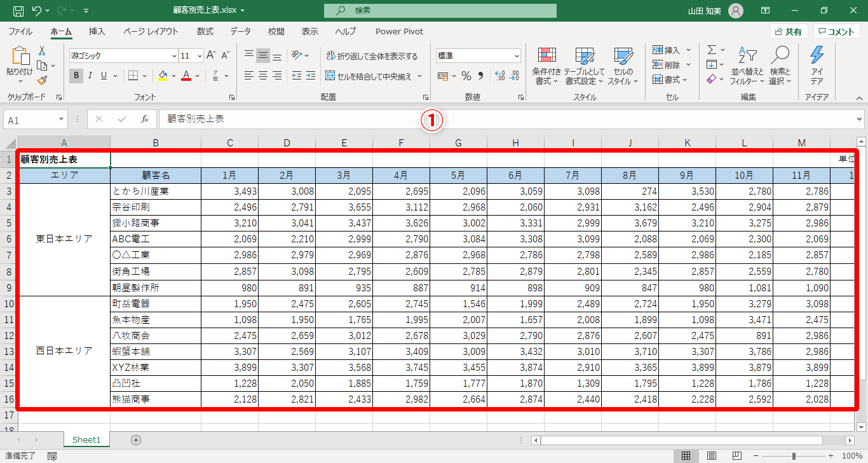The height and width of the screenshot is (463, 868).
Task: Add a new sheet with the plus icon
Action: 135,439
